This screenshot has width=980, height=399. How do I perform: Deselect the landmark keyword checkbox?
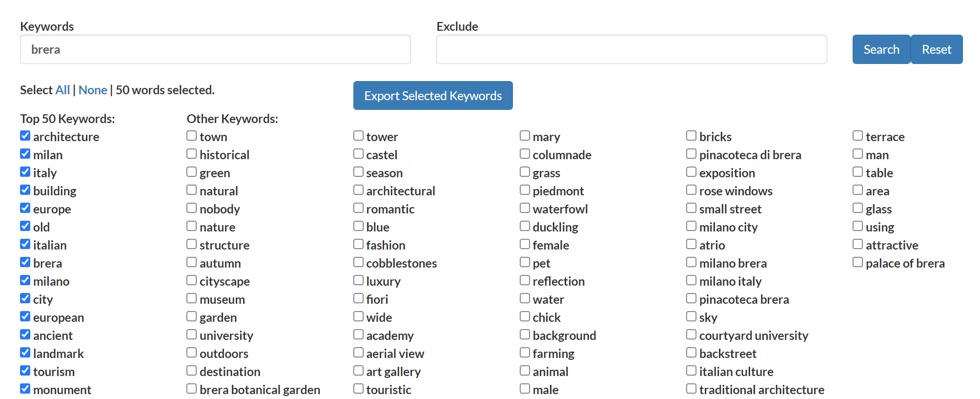click(25, 353)
